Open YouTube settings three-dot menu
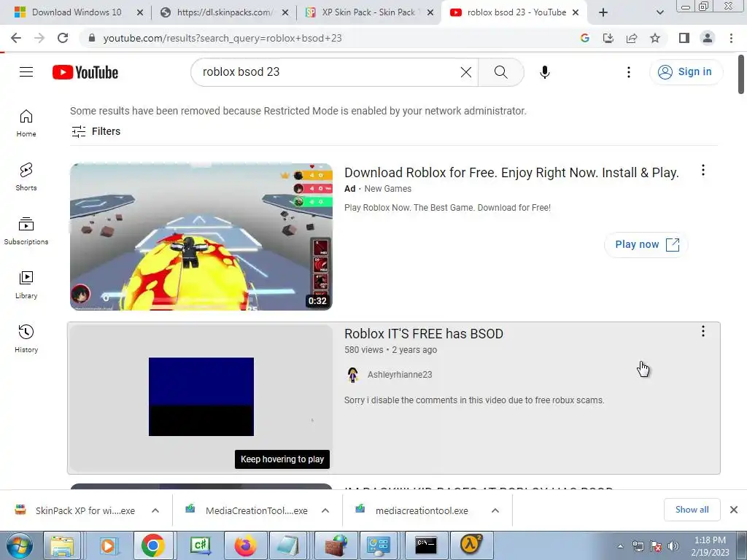Image resolution: width=747 pixels, height=560 pixels. coord(628,72)
